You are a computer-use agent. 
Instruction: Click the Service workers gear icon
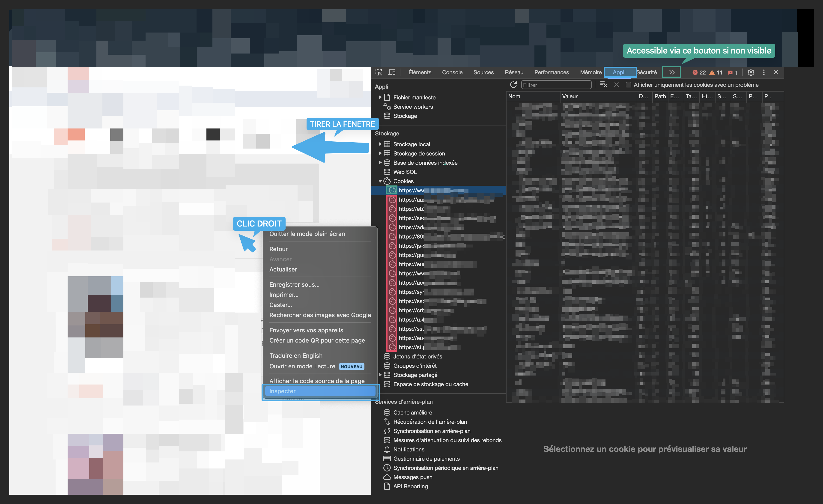click(387, 107)
